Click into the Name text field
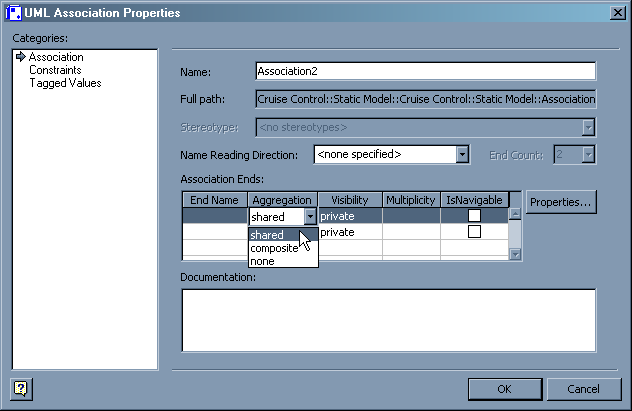 425,72
